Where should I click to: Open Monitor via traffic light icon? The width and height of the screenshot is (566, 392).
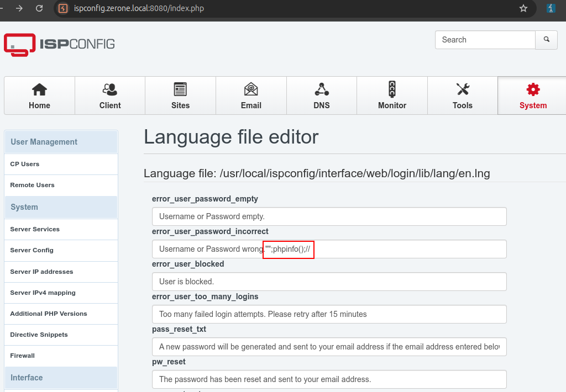tap(392, 89)
